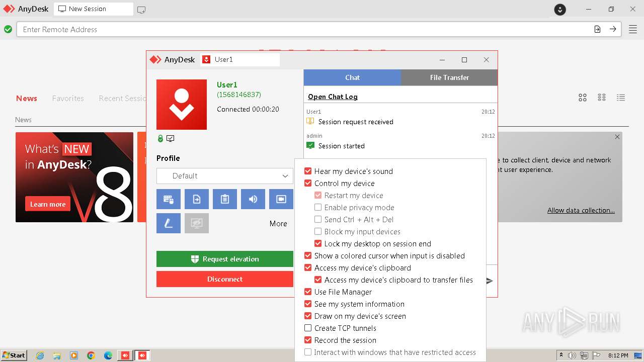Click the file browse icon in address bar
Viewport: 644px width, 362px height.
(x=597, y=29)
